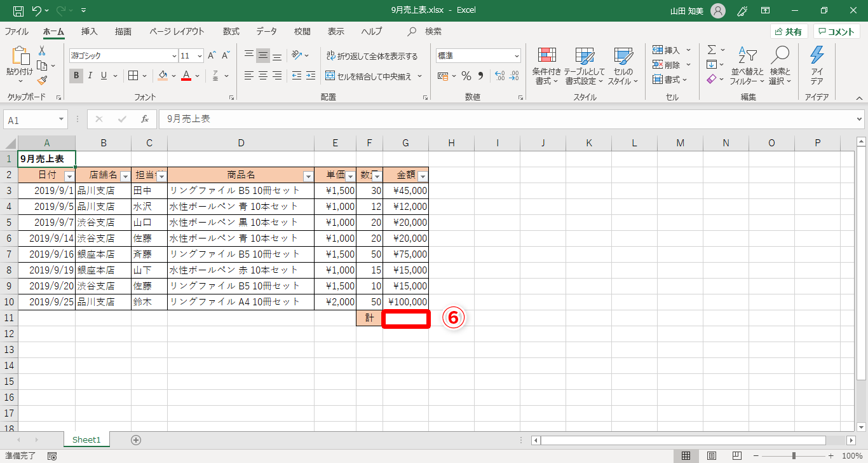Image resolution: width=868 pixels, height=463 pixels.
Task: Open アイデア (Ideas) lightning icon
Action: click(817, 65)
